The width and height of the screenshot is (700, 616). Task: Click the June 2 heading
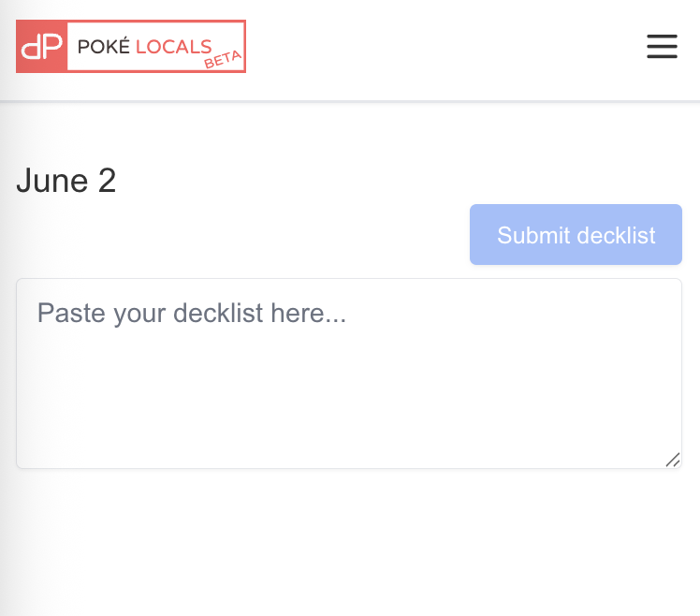click(x=66, y=181)
